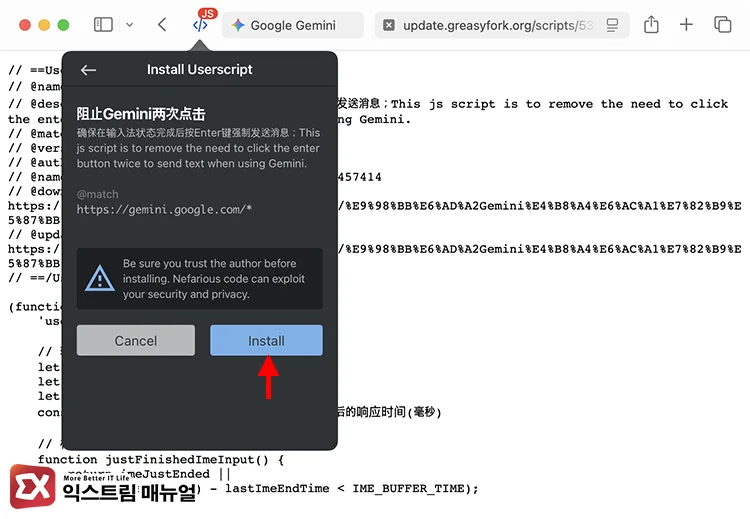The height and width of the screenshot is (519, 750).
Task: Open the Userscripts JS extension icon
Action: (200, 25)
